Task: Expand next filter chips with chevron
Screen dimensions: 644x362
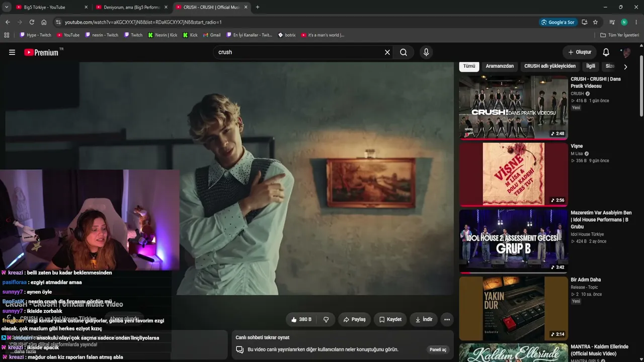Action: pos(625,66)
